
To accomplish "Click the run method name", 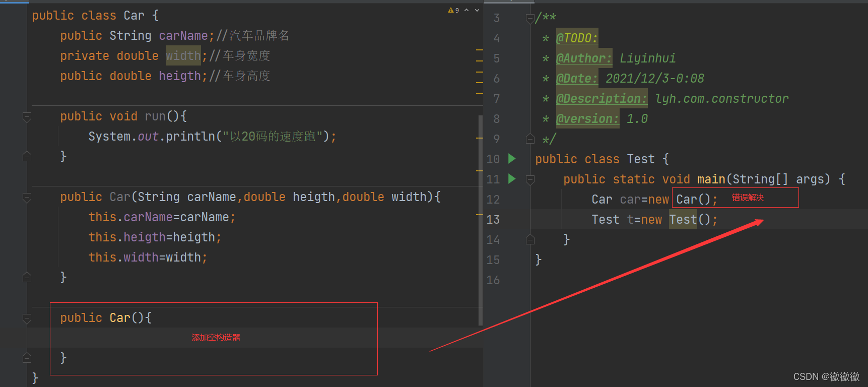I will (x=155, y=116).
